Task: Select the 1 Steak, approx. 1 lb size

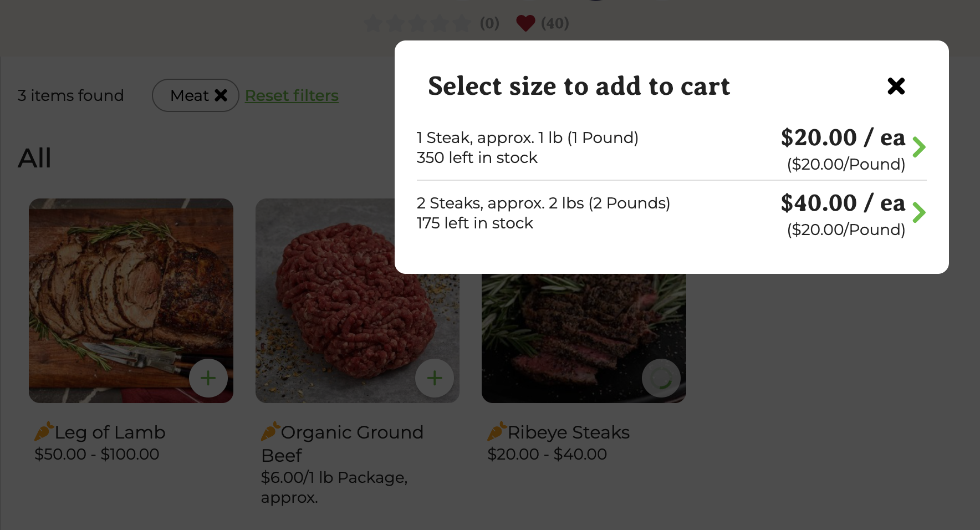Action: (527, 147)
